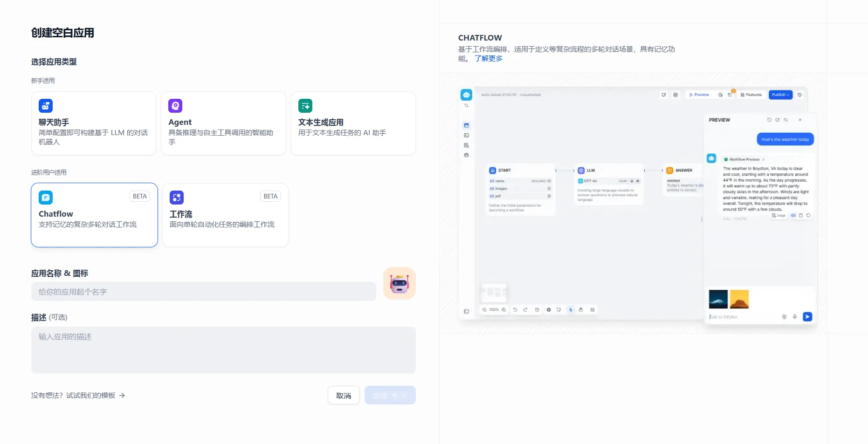868x444 pixels.
Task: Click the purple Agent card icon
Action: [x=175, y=106]
